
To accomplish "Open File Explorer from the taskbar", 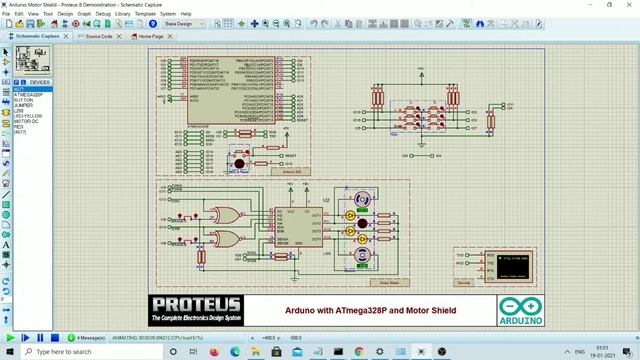I will (x=256, y=352).
